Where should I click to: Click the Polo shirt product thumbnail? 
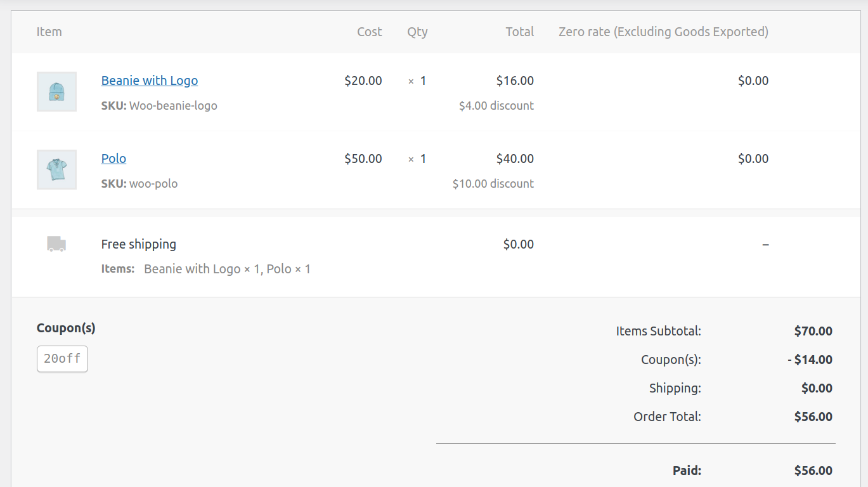point(56,169)
